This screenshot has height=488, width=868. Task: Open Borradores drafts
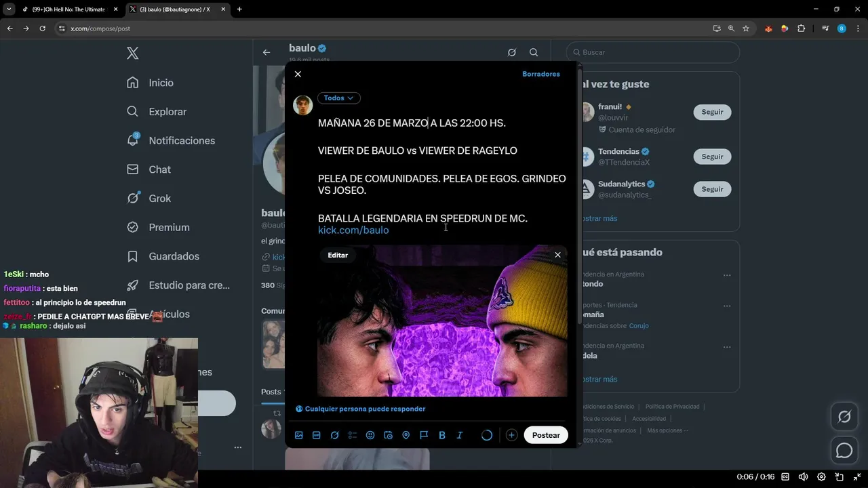(x=541, y=74)
